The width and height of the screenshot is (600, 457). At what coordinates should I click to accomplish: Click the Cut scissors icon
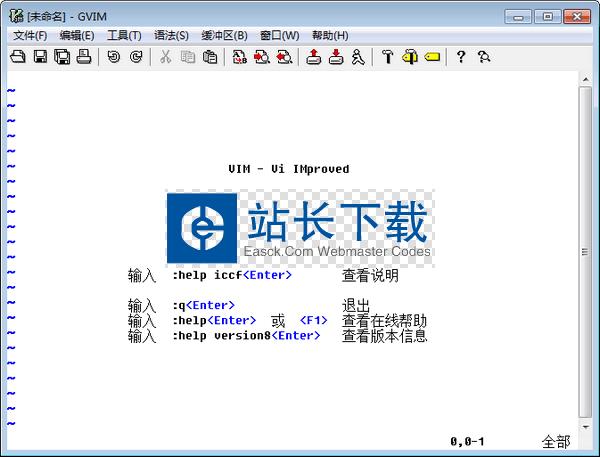165,57
